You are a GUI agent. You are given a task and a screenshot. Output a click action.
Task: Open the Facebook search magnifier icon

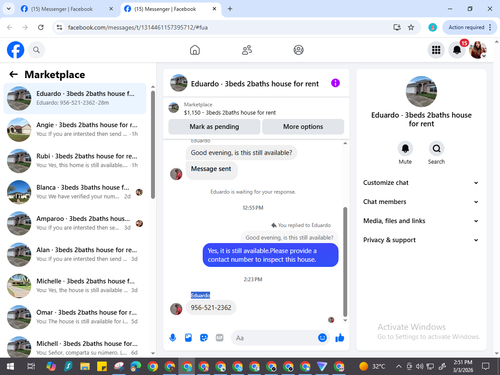(36, 50)
